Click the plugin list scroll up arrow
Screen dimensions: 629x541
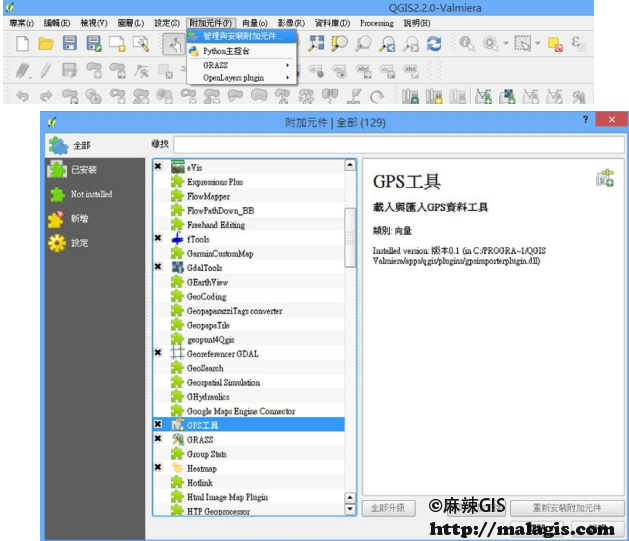[350, 165]
